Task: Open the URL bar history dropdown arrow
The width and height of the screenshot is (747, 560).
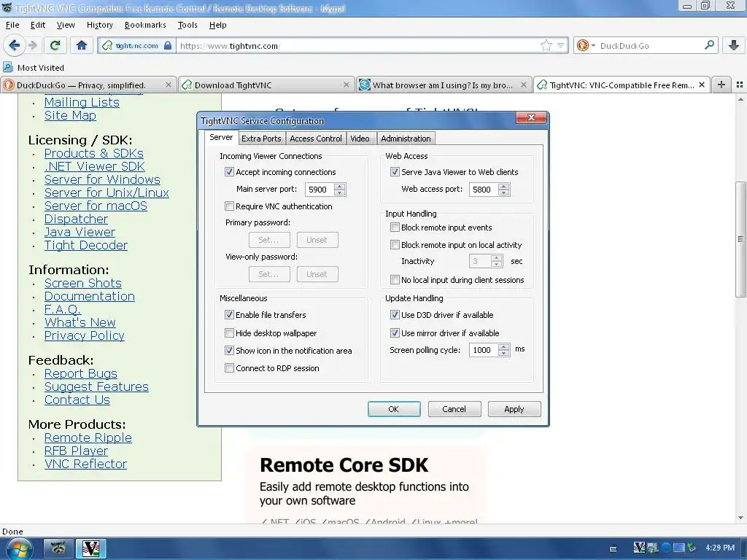Action: (x=560, y=46)
